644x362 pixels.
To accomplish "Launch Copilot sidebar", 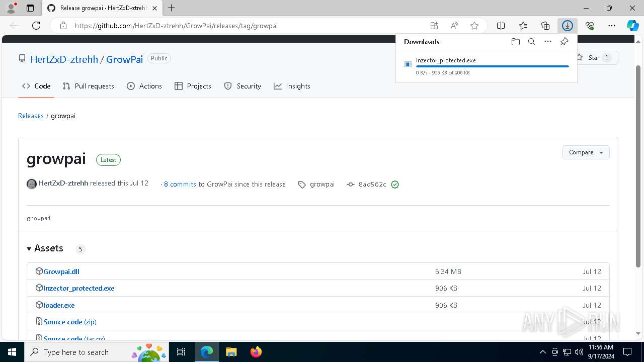I will [x=633, y=26].
